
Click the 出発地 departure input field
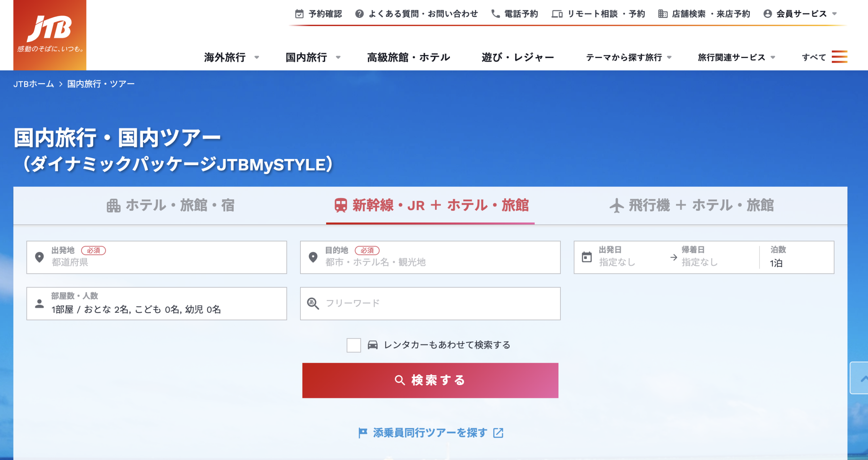click(x=157, y=257)
